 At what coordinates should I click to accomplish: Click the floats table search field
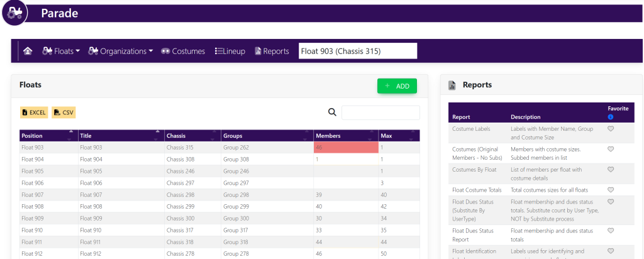click(380, 113)
